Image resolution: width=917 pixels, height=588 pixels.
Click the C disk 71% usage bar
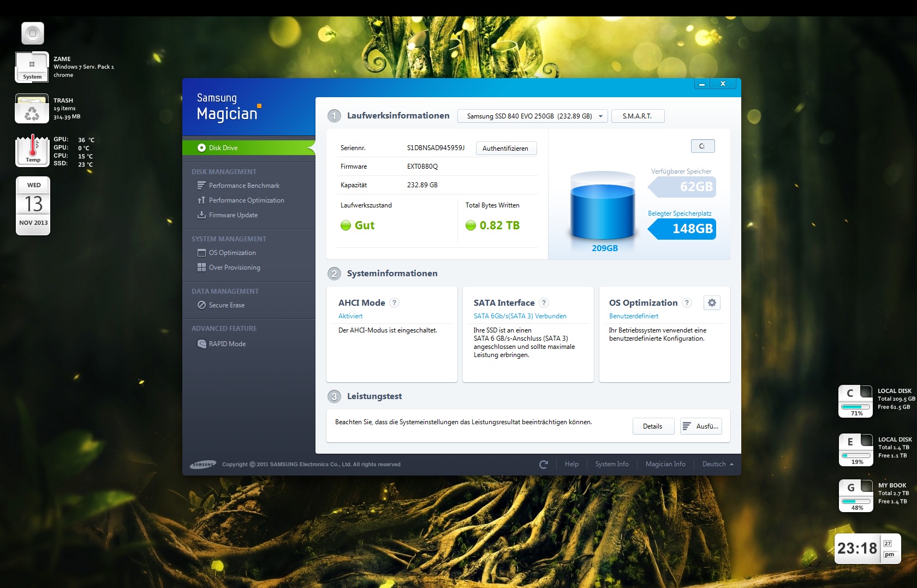855,407
